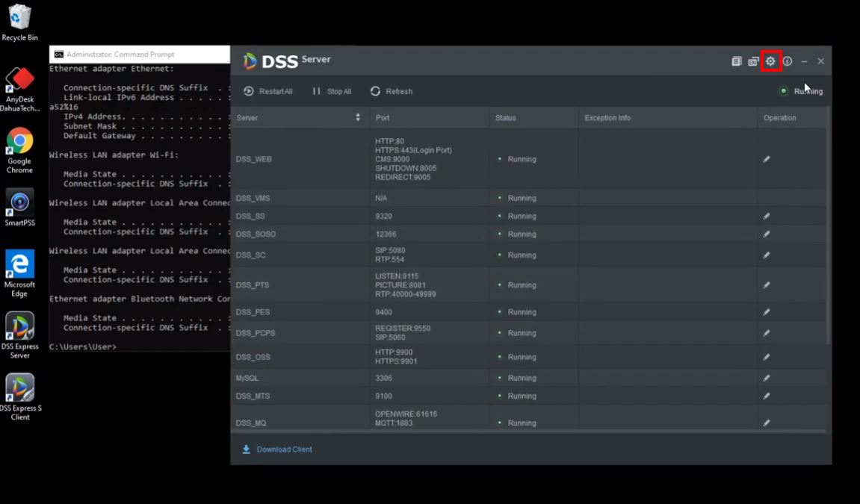This screenshot has height=504, width=860.
Task: Edit DSS_WEB port settings with the pencil
Action: coord(767,159)
